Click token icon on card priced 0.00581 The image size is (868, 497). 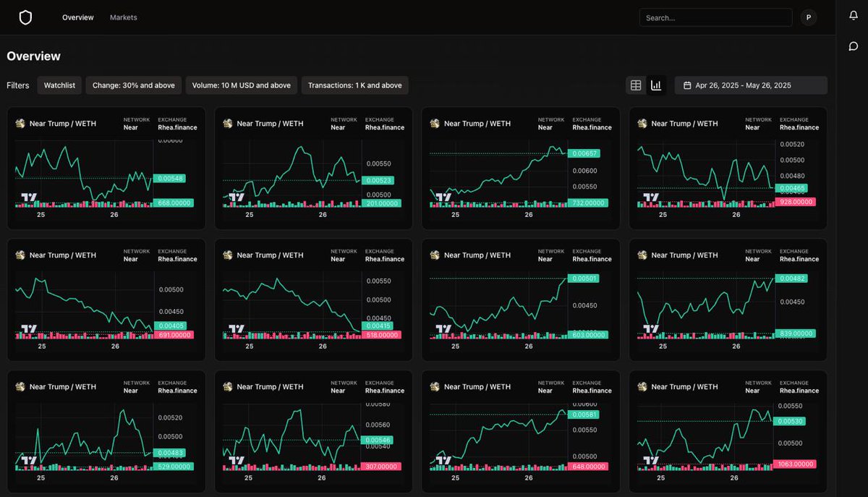coord(435,387)
